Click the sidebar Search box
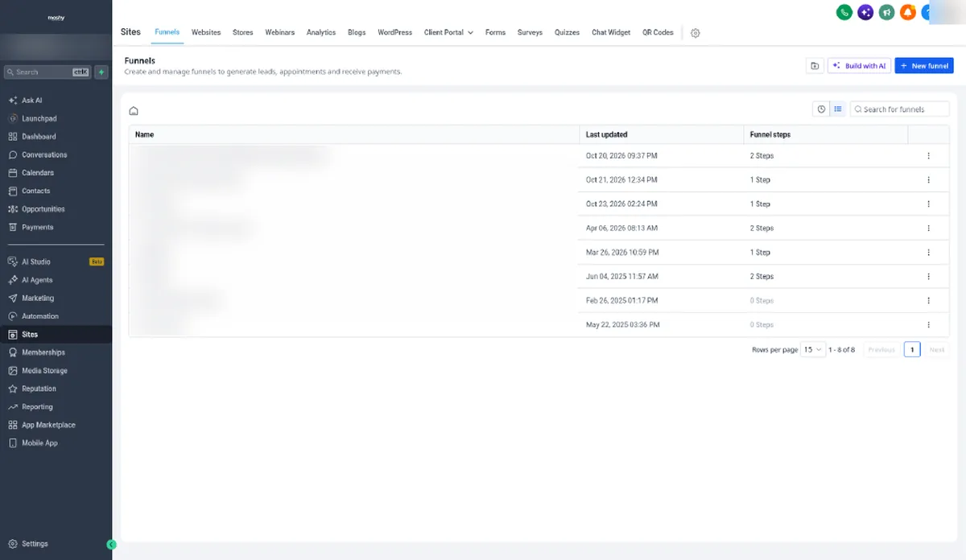The width and height of the screenshot is (966, 560). (x=47, y=72)
